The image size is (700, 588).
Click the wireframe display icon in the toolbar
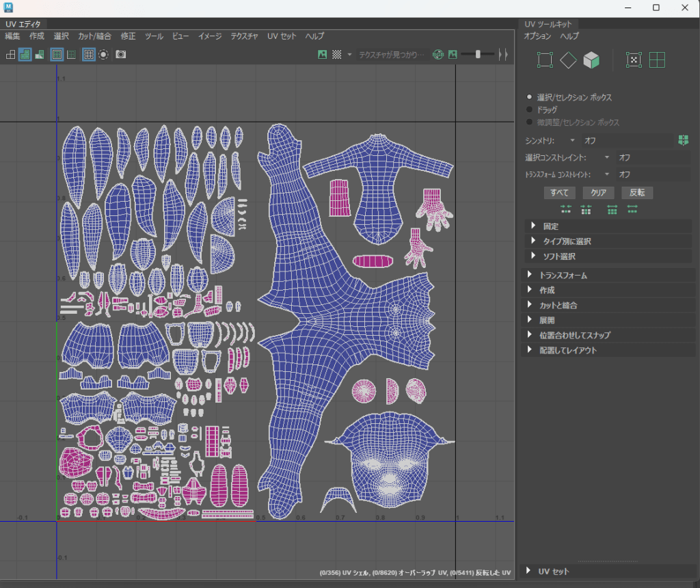coord(10,55)
